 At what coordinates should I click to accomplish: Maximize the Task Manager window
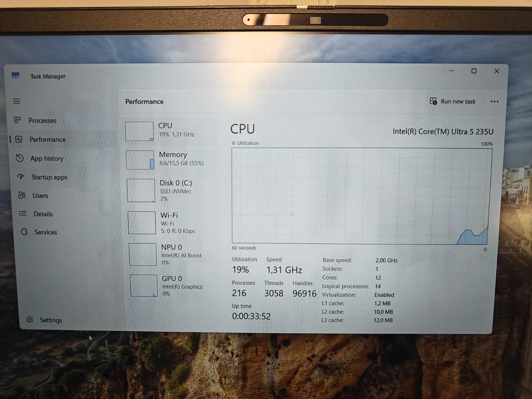(x=474, y=71)
